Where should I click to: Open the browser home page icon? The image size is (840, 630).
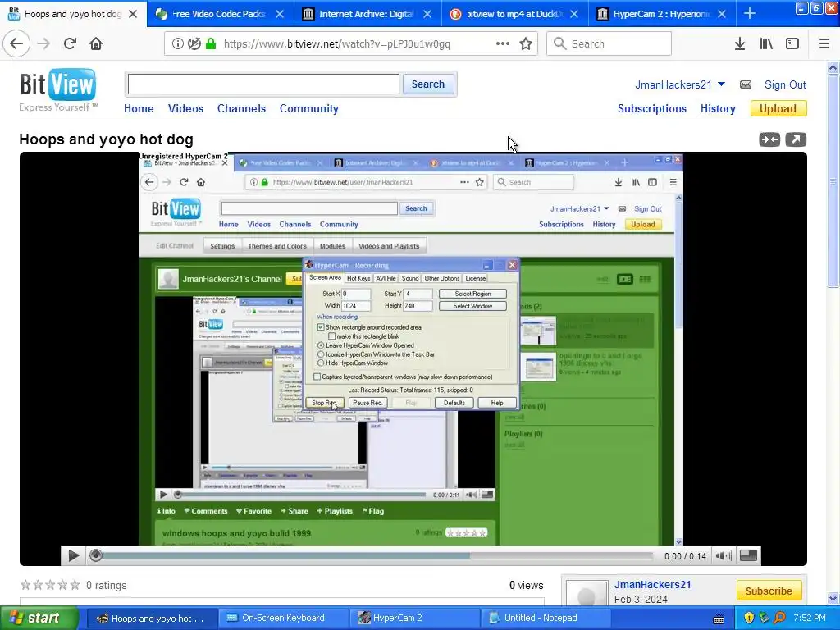pyautogui.click(x=96, y=43)
